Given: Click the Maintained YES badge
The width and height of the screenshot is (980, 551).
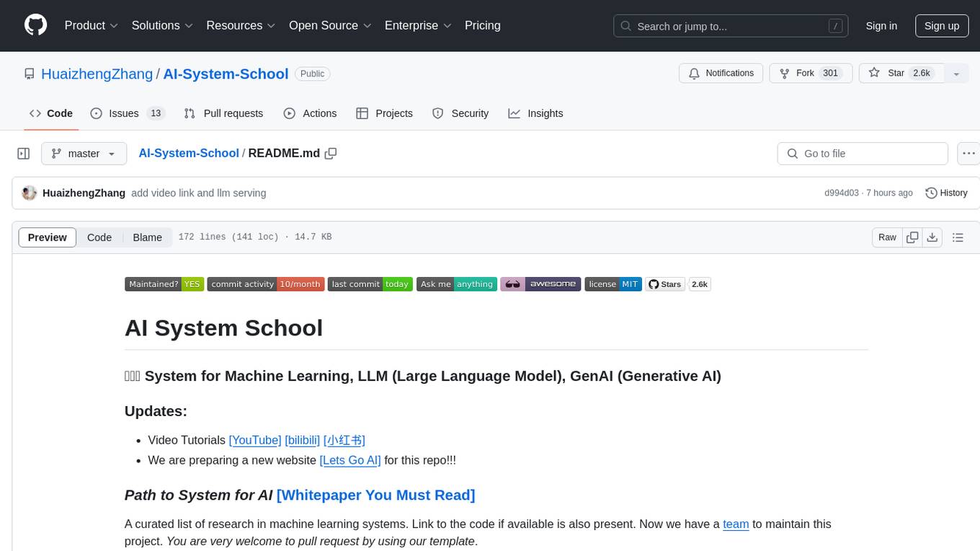Looking at the screenshot, I should 164,284.
